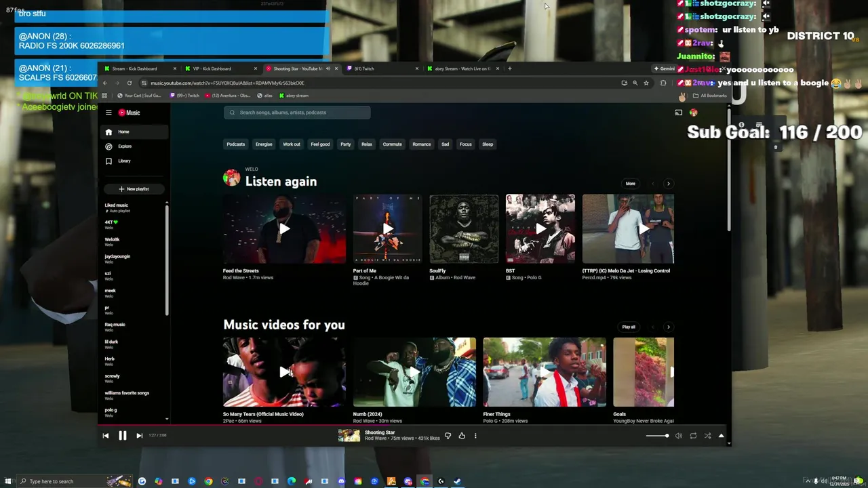Focus the Search songs, albums, artists field

297,113
